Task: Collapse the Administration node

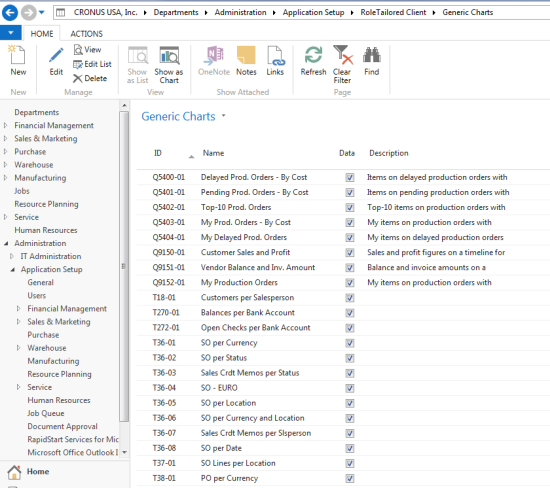Action: [6, 243]
